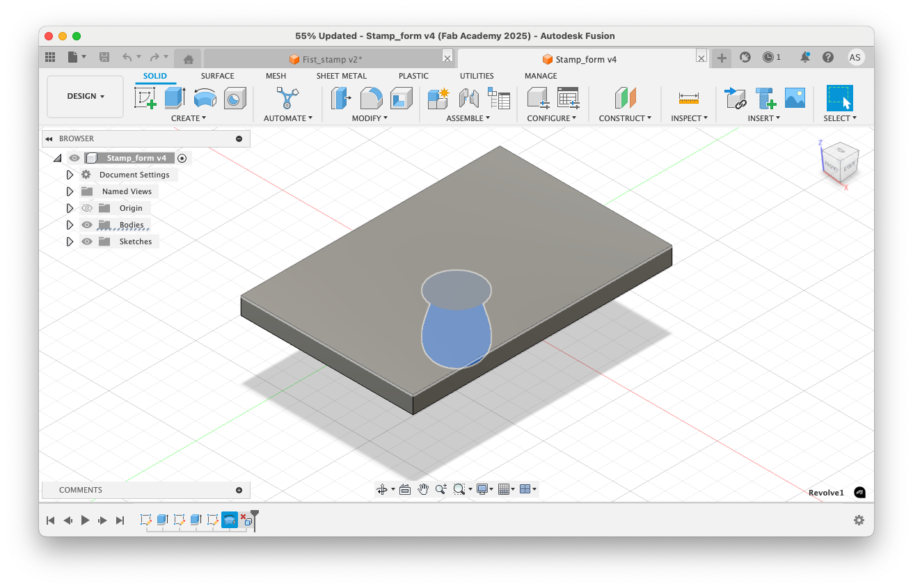Image resolution: width=913 pixels, height=588 pixels.
Task: Click the Redo arrow
Action: coord(154,57)
